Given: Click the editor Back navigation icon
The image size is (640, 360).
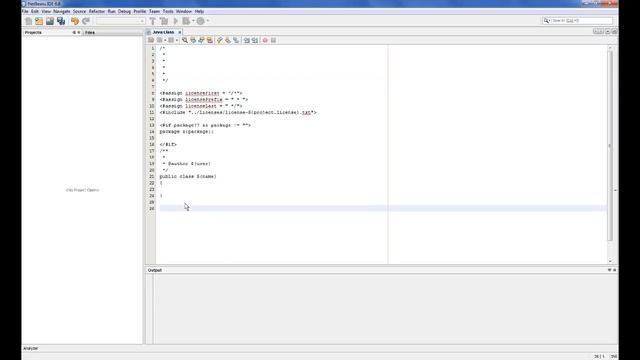Looking at the screenshot, I should click(160, 40).
